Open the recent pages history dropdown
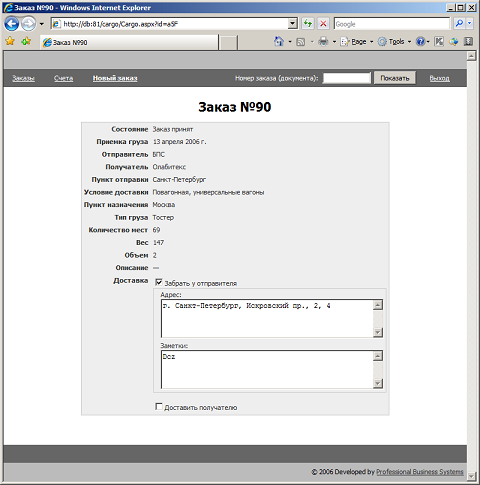 41,24
